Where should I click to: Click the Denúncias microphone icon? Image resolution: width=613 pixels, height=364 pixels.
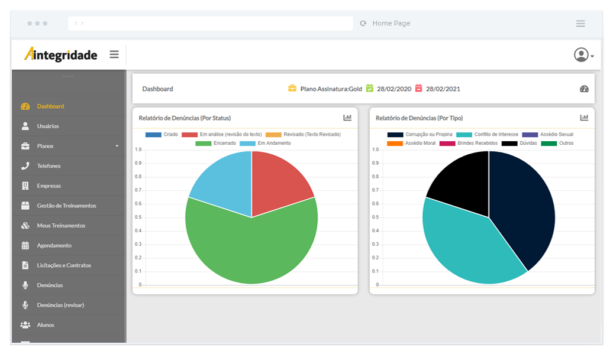pyautogui.click(x=25, y=285)
